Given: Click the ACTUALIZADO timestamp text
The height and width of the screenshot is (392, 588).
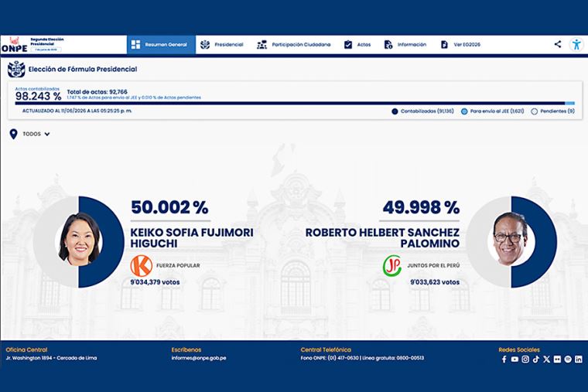Looking at the screenshot, I should point(77,111).
